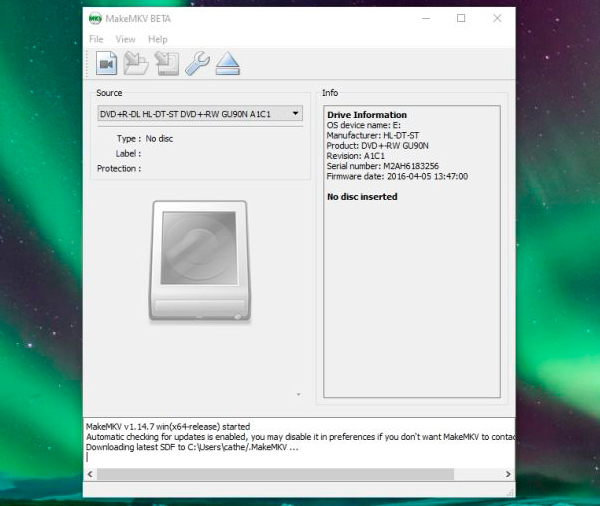Click the 'Revision: A1C1' line
The image size is (600, 506).
point(355,156)
